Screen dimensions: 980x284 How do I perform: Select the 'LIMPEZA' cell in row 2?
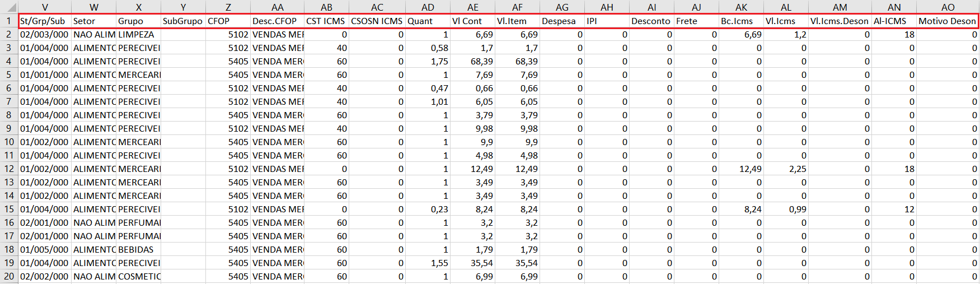point(138,34)
